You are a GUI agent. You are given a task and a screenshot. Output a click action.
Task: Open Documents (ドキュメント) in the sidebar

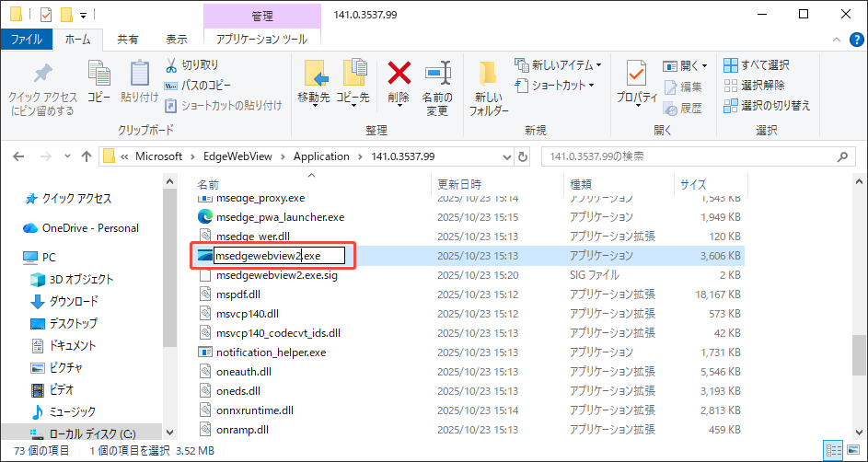(64, 345)
